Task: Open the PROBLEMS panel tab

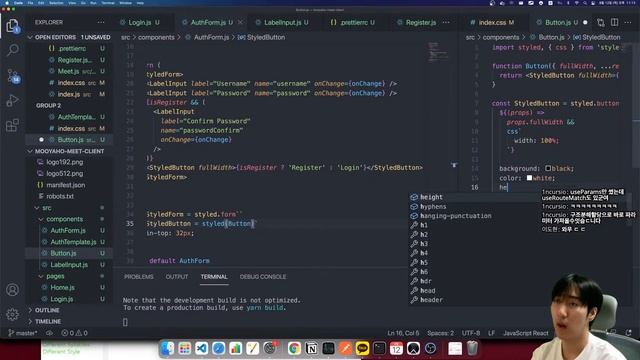Action: click(139, 277)
